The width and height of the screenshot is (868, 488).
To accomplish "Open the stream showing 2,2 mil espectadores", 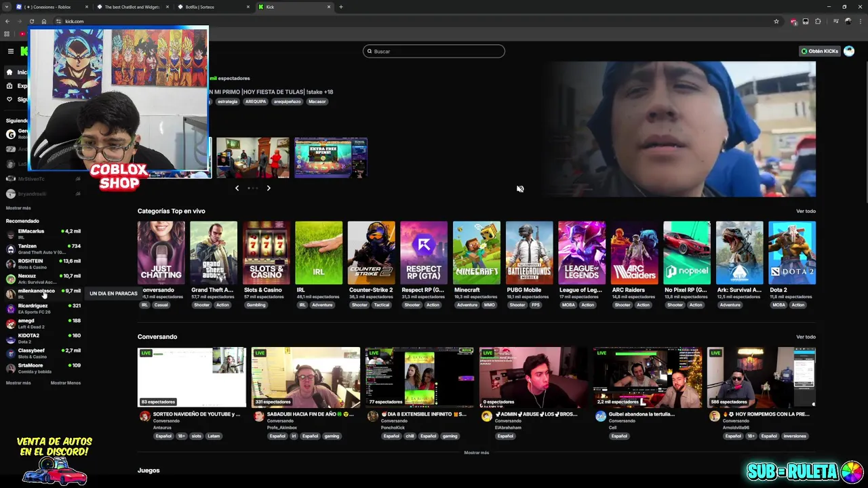I will [x=648, y=377].
